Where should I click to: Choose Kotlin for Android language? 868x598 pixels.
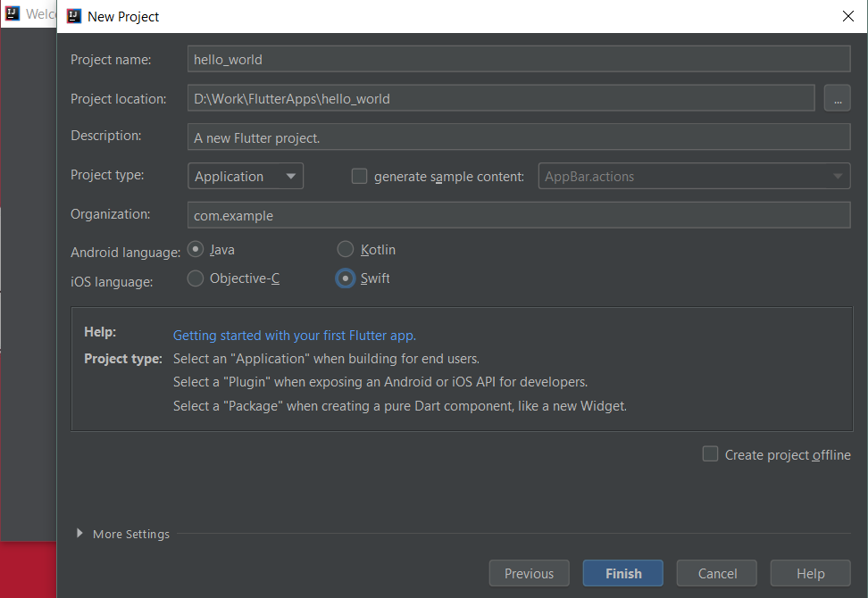tap(346, 250)
